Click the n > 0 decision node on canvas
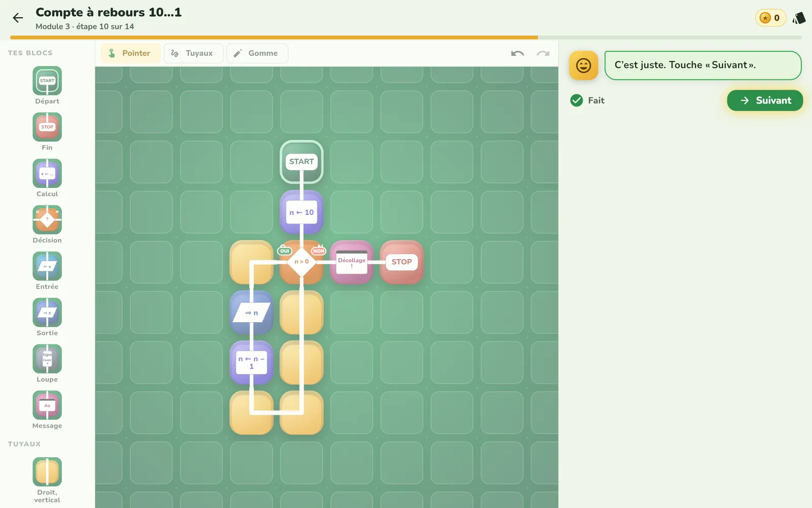The height and width of the screenshot is (508, 812). tap(301, 262)
